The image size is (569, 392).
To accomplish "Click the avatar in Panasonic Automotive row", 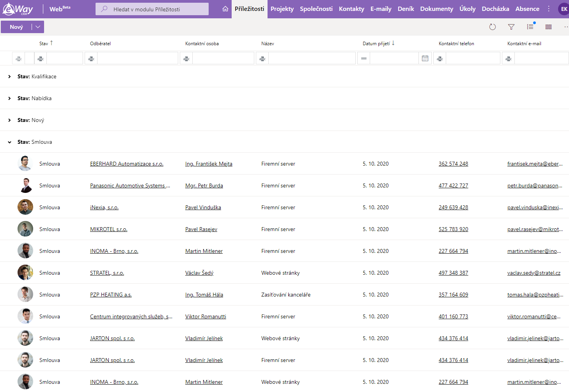I will (x=25, y=185).
